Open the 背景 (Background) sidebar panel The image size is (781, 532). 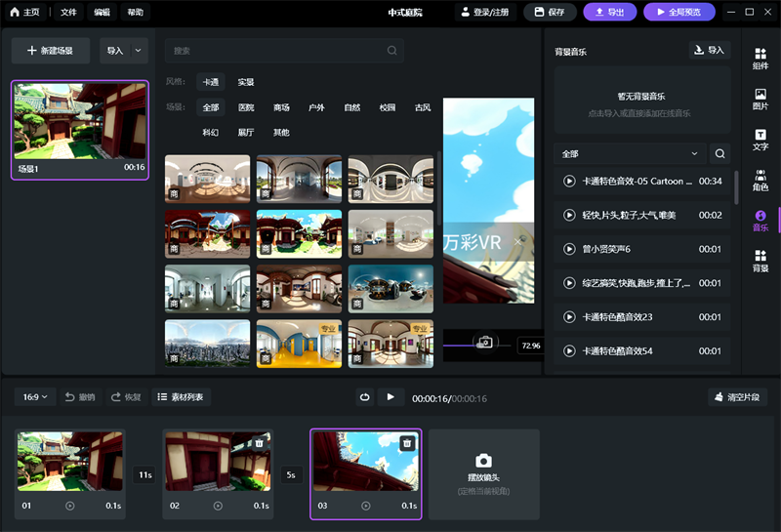[760, 261]
